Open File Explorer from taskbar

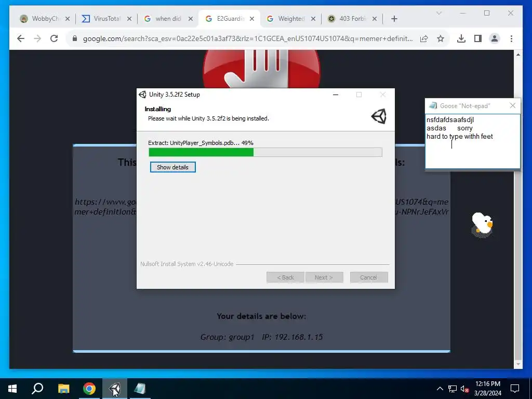63,389
